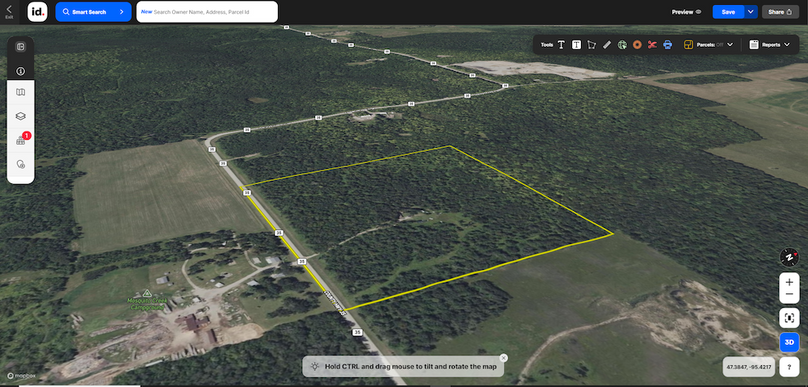Zoom in with the plus button
808x387 pixels.
click(789, 282)
